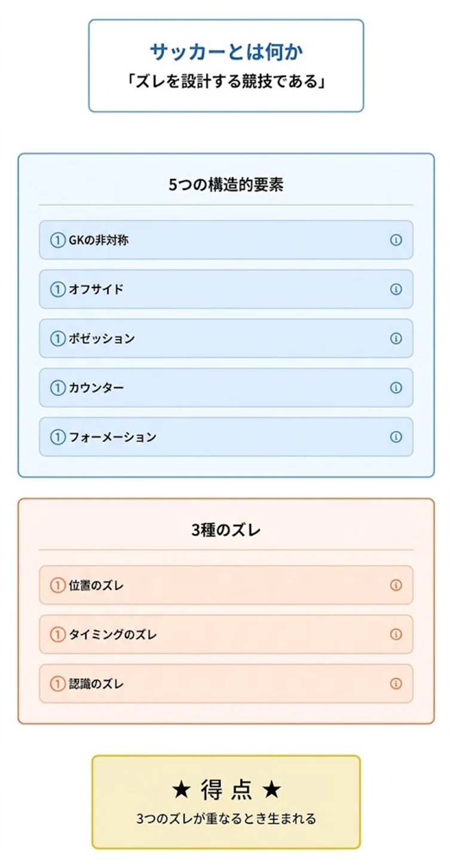Click the info icon beside GKの非対称

point(396,240)
